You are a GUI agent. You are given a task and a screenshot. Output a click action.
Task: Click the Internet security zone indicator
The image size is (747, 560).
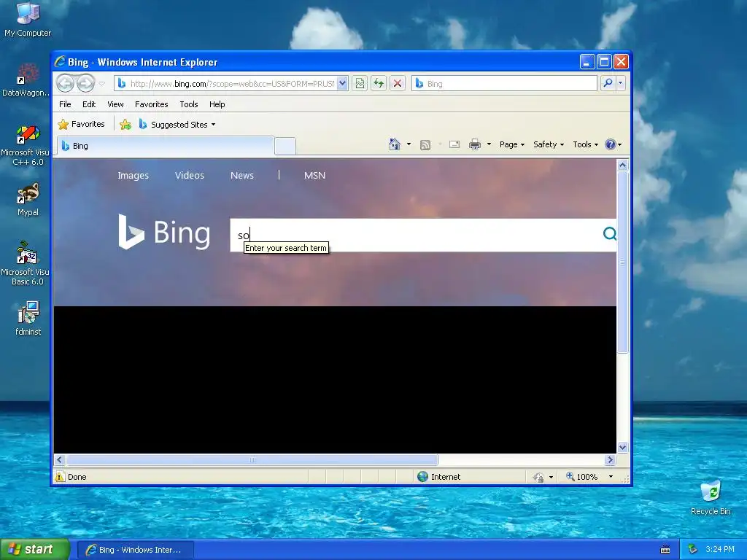(x=438, y=477)
